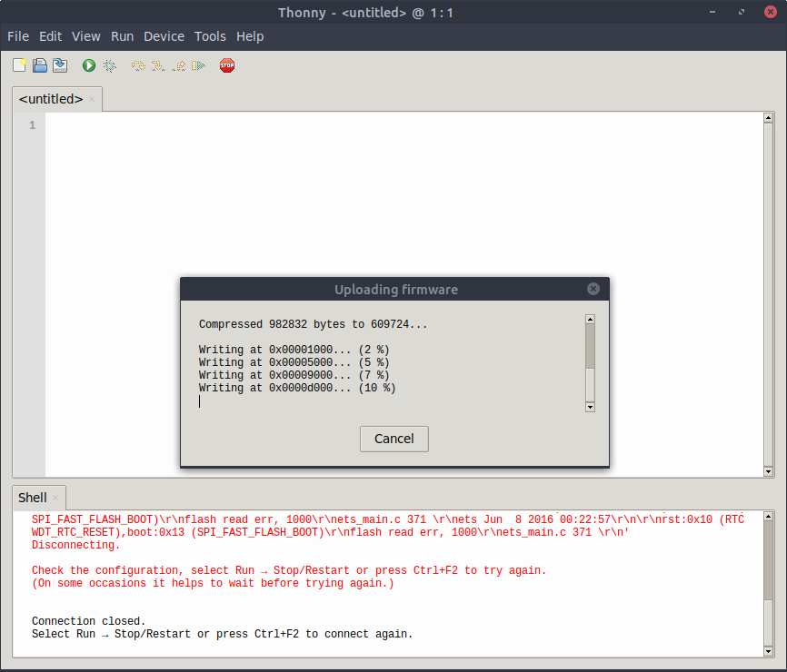Click the 'Connection closed.' Shell line

[x=88, y=621]
